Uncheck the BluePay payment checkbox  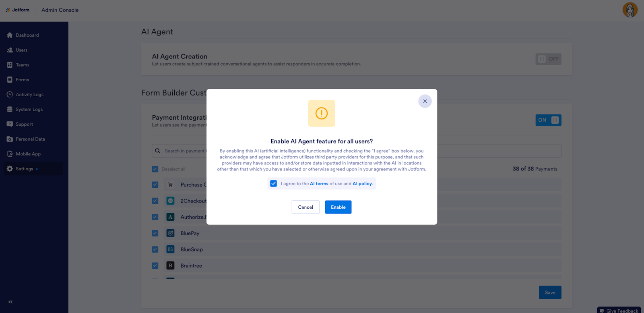(155, 233)
